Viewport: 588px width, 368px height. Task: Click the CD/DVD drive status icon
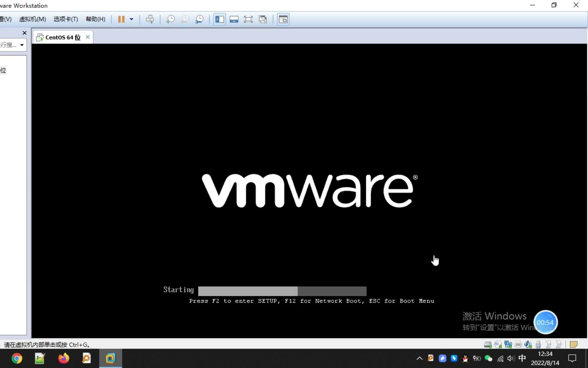498,344
